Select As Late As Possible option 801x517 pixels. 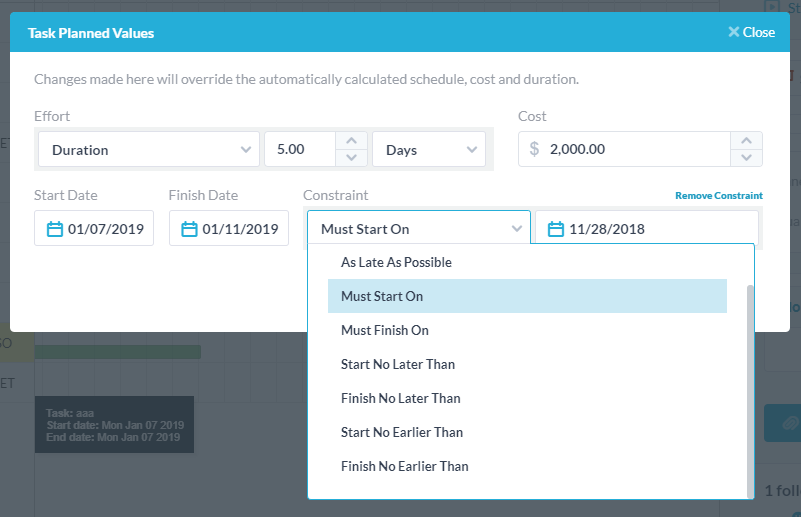click(396, 262)
